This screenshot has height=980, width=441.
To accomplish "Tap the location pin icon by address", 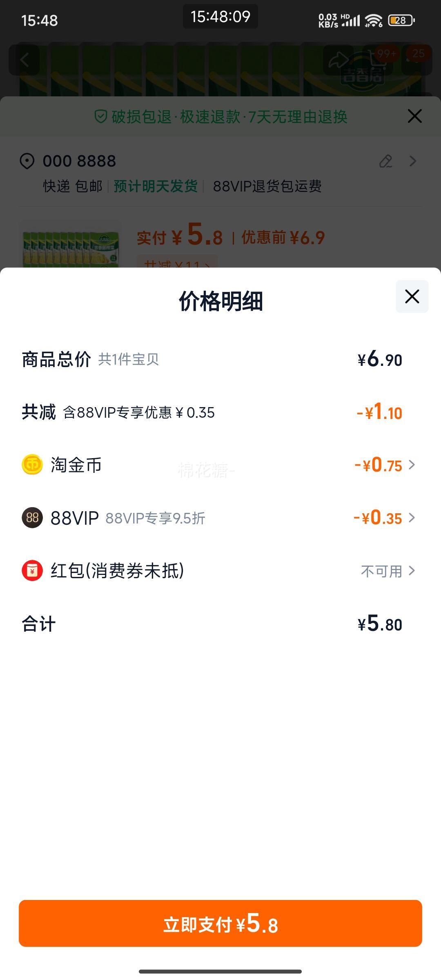I will 27,161.
